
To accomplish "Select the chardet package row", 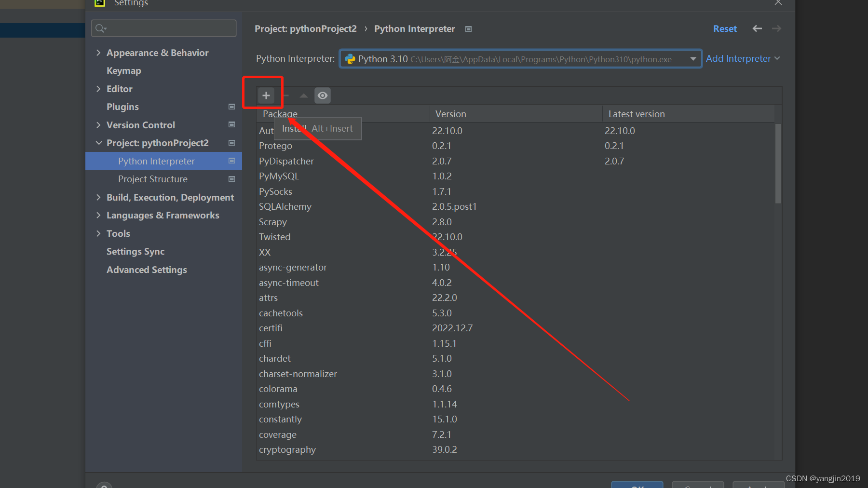I will tap(515, 358).
